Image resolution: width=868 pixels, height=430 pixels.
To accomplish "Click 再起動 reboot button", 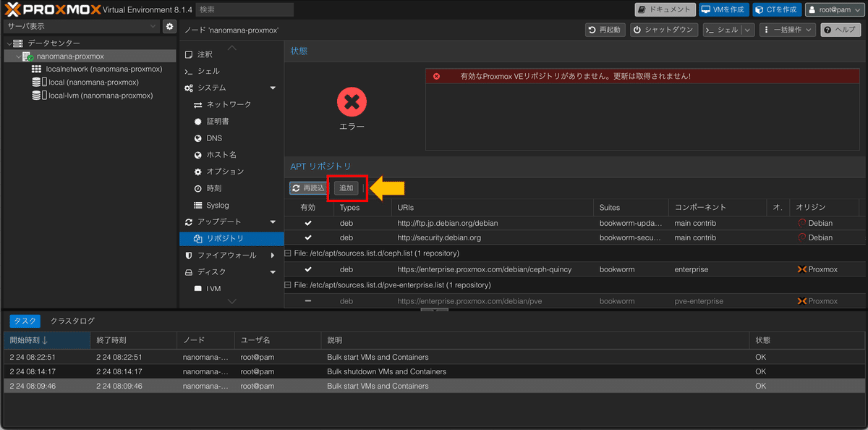I will point(605,30).
